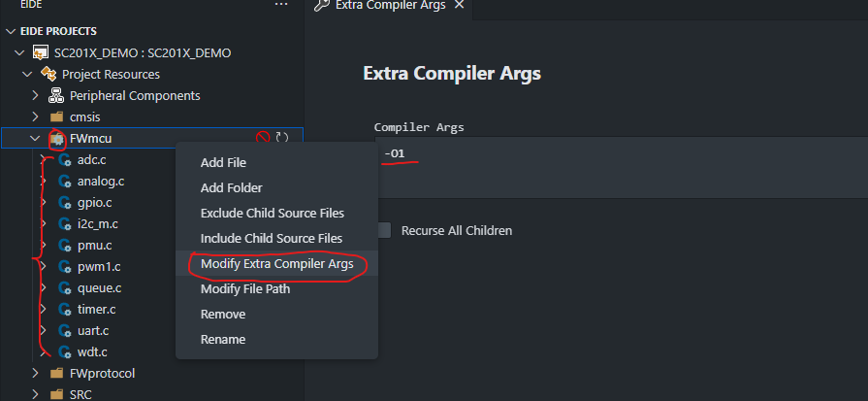Click the cmsis folder icon
The height and width of the screenshot is (401, 868).
point(57,117)
